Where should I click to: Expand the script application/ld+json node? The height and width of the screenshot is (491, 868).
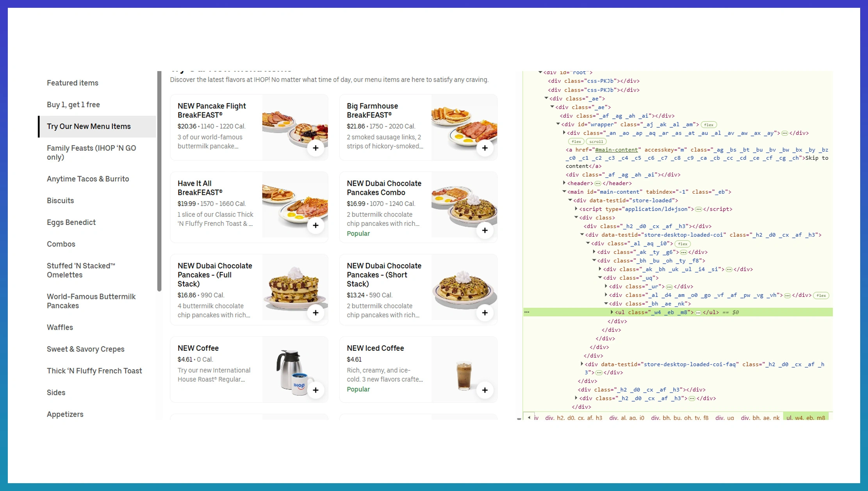coord(576,209)
